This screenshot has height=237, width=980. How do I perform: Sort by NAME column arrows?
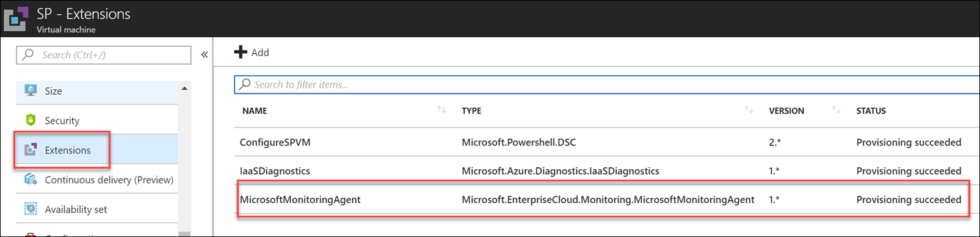(x=441, y=110)
